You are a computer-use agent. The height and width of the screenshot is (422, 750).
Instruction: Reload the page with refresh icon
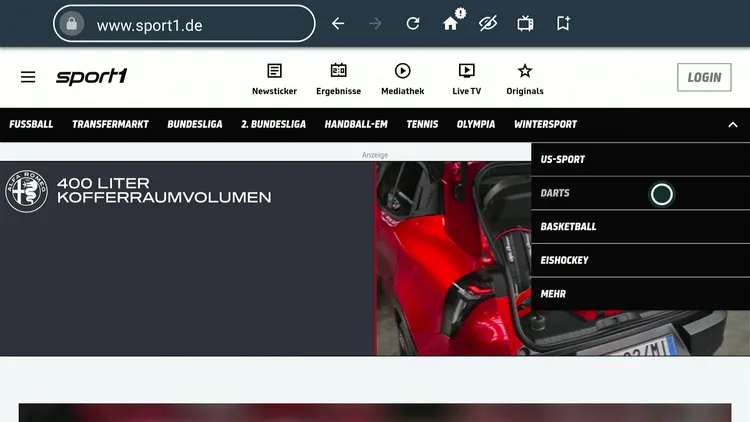coord(413,23)
